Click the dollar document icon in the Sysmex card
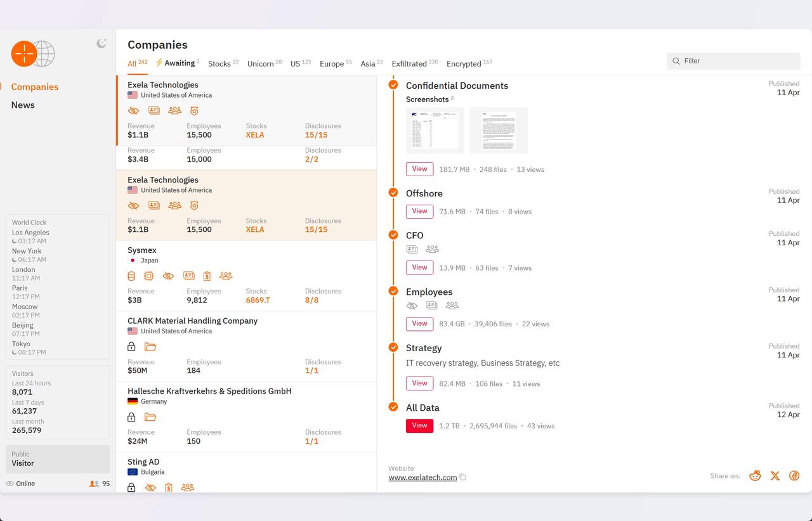The height and width of the screenshot is (521, 812). [x=207, y=276]
